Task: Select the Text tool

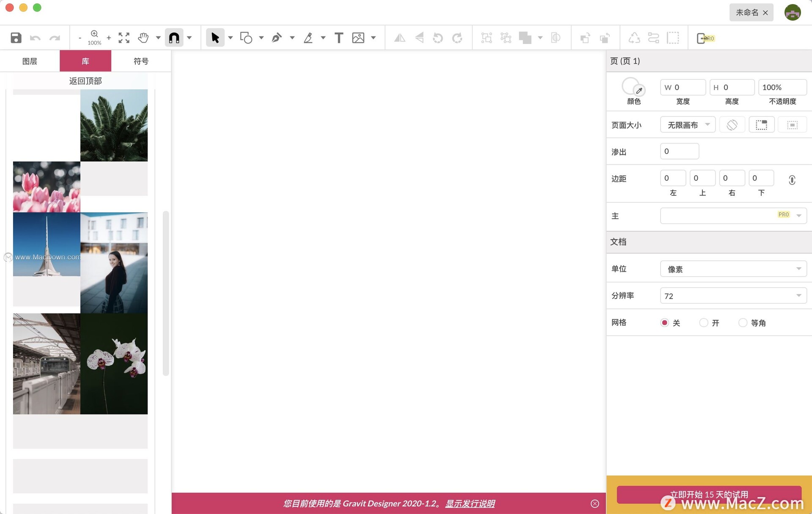Action: point(339,38)
